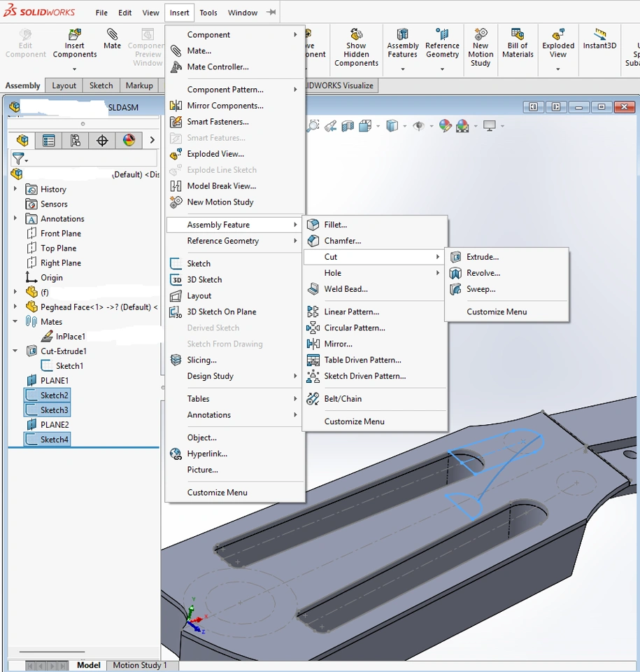The height and width of the screenshot is (672, 640).
Task: Open DisplayManager color wheel tab
Action: pos(129,140)
